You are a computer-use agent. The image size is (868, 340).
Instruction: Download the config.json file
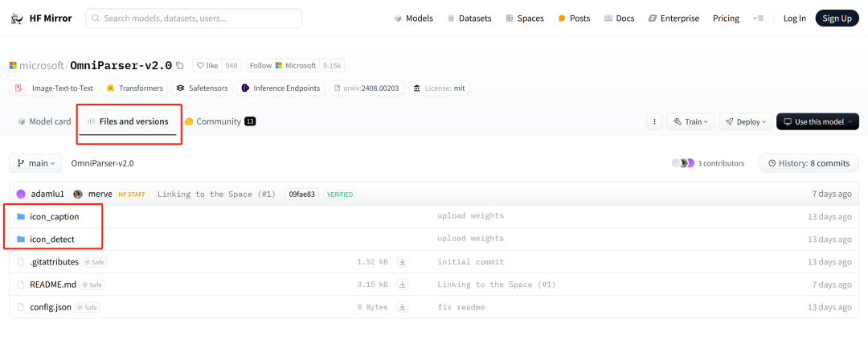coord(403,307)
